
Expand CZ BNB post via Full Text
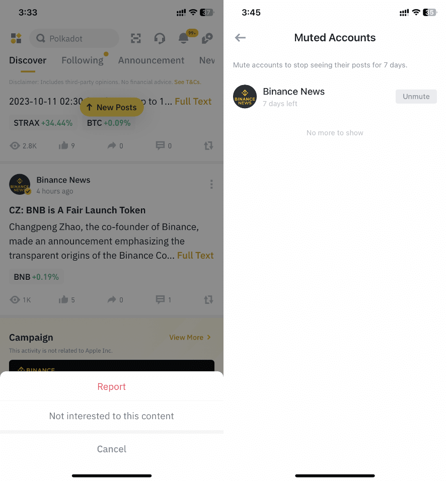[x=195, y=255]
